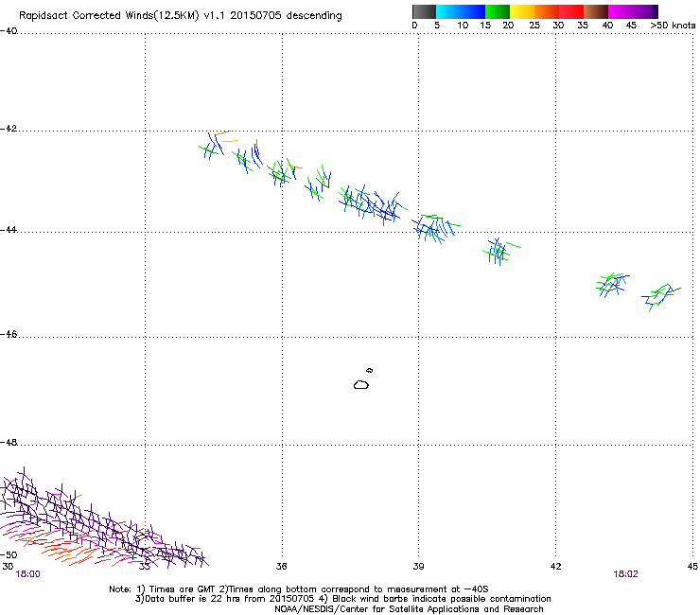Click the 'Data buffer is 22 hrs' note
700x615 pixels.
pos(342,599)
